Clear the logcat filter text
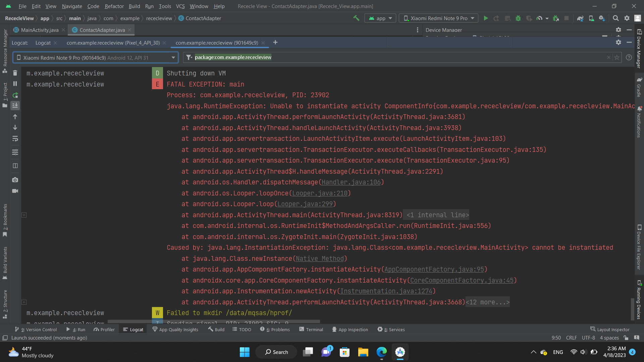This screenshot has height=362, width=644. 609,57
